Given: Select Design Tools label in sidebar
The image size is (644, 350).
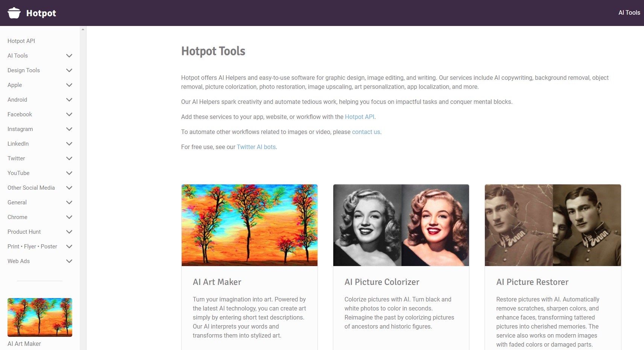Looking at the screenshot, I should pyautogui.click(x=24, y=70).
